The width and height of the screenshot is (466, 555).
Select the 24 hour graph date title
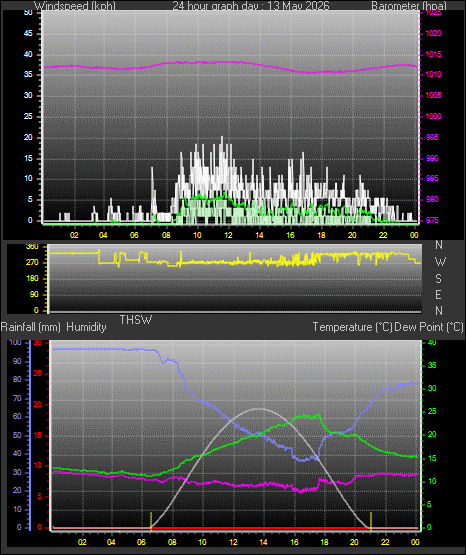click(x=251, y=6)
